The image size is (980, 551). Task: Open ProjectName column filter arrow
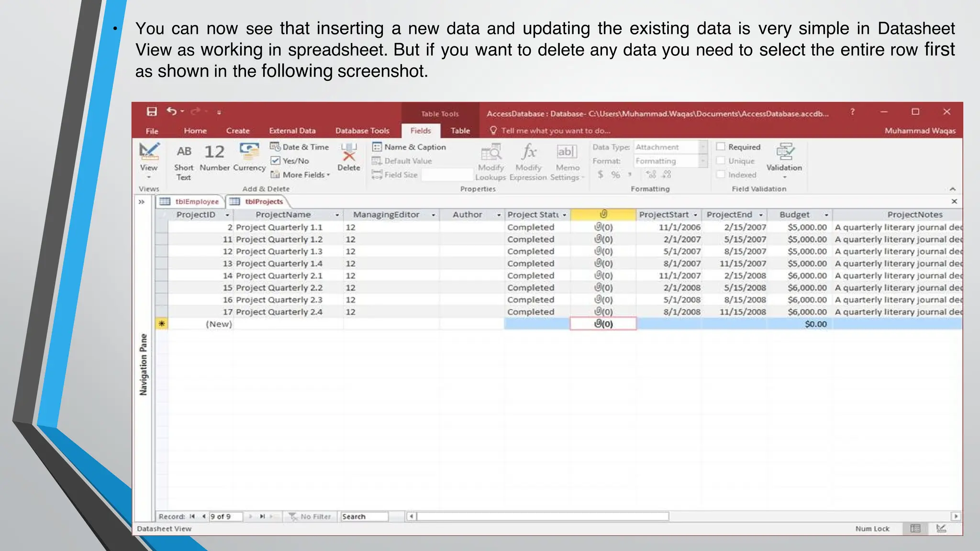coord(337,215)
